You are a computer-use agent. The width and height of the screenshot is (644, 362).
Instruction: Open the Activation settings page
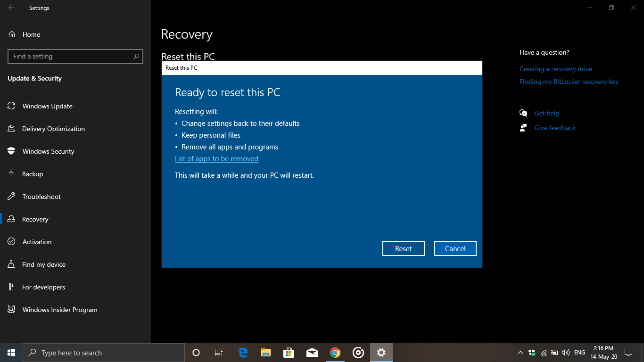pyautogui.click(x=75, y=242)
